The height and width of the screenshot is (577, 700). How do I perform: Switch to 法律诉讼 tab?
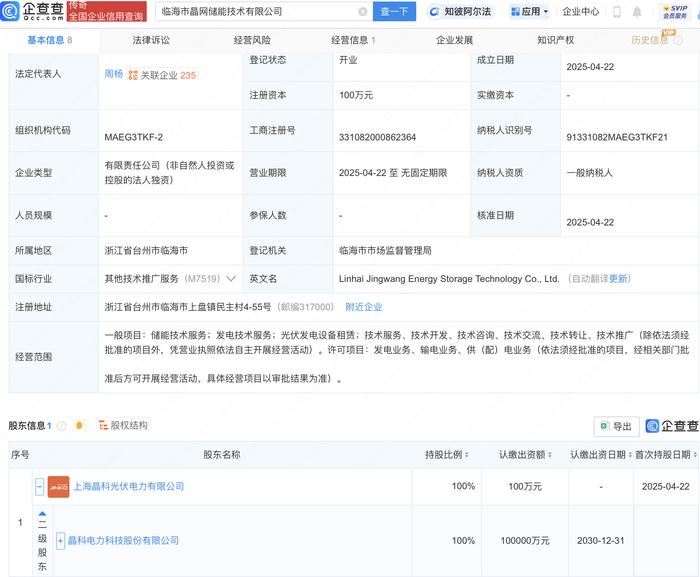click(x=151, y=40)
